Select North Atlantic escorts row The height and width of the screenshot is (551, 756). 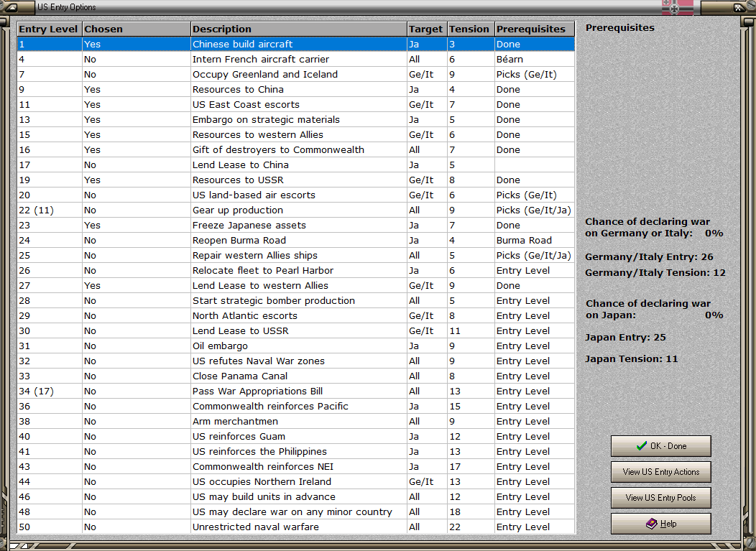296,316
